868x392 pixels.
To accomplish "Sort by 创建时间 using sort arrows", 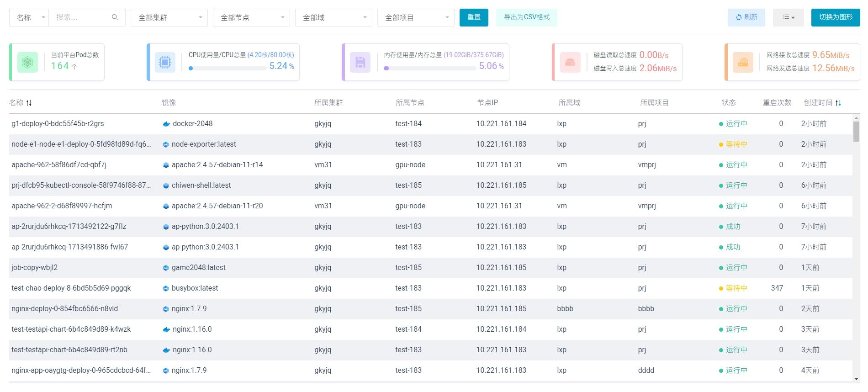I will pyautogui.click(x=838, y=103).
